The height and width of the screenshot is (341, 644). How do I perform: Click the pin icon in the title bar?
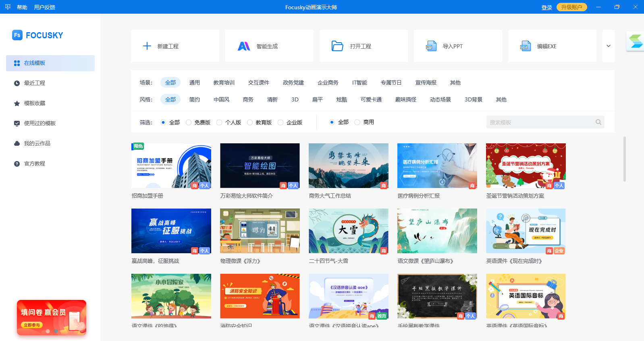(x=8, y=7)
